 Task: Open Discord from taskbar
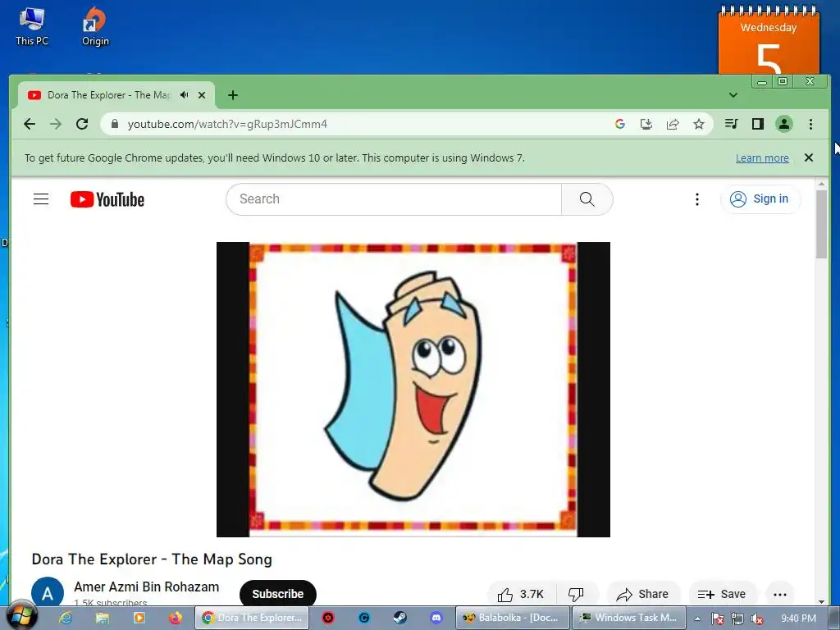tap(436, 618)
